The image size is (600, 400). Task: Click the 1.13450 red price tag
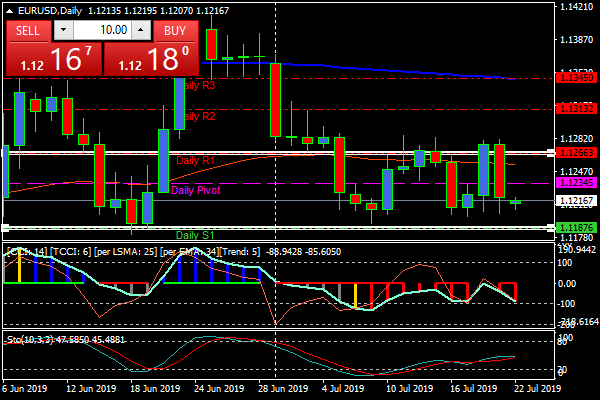[x=576, y=78]
